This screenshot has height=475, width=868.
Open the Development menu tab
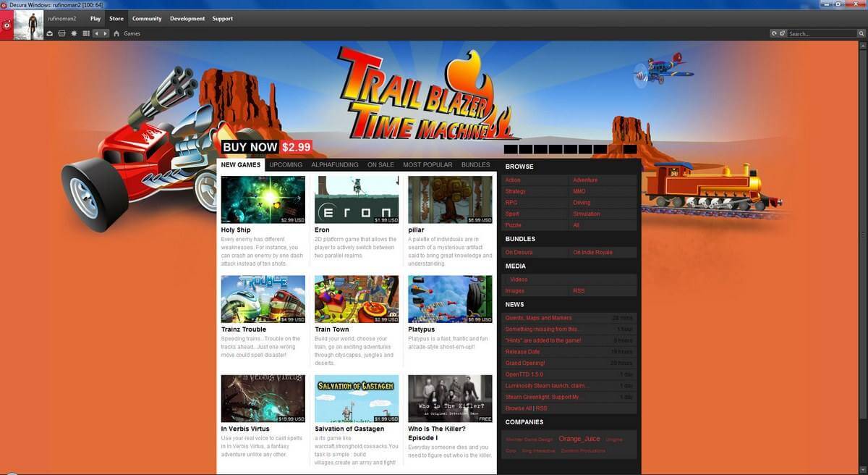tap(187, 19)
